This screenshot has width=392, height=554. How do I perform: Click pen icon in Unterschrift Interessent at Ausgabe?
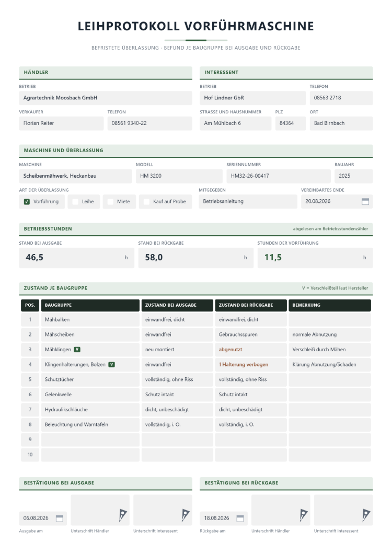click(185, 515)
